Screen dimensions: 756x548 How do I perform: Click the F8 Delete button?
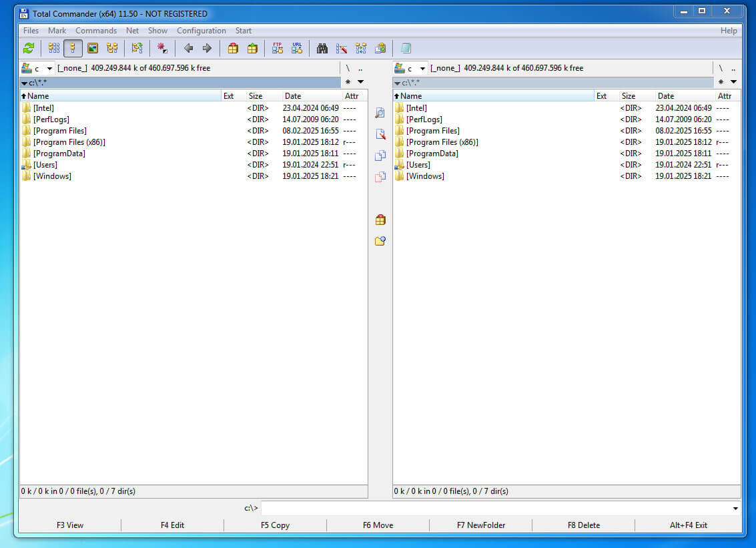click(583, 525)
